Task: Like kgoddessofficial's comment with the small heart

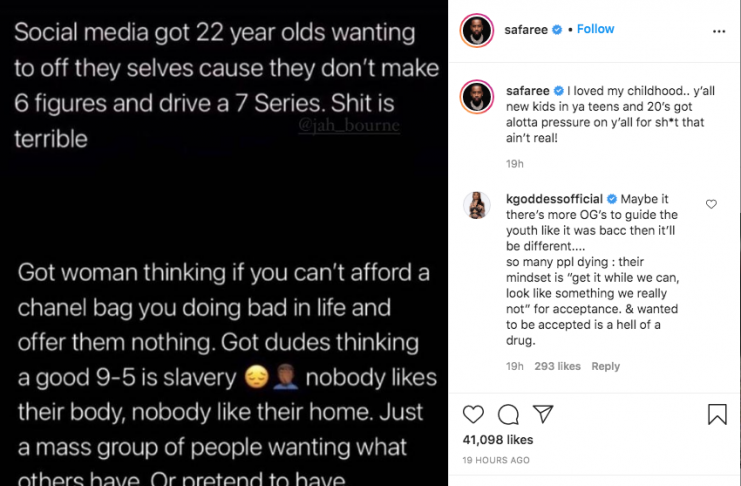Action: 712,204
